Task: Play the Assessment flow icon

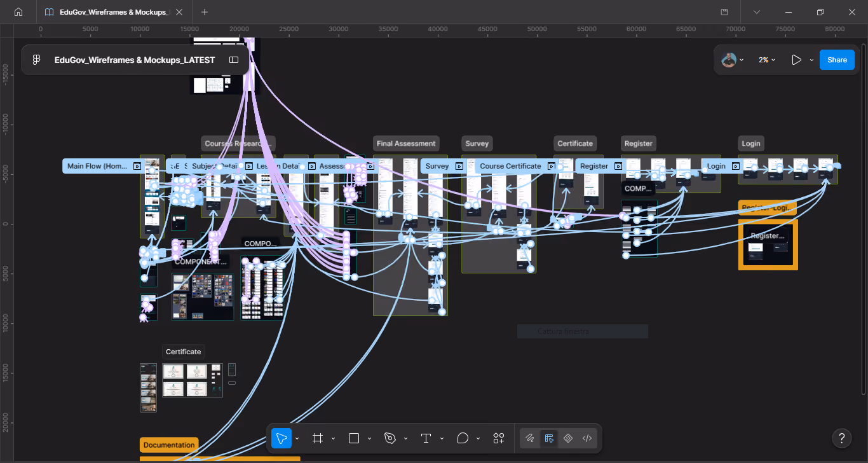Action: (x=369, y=166)
